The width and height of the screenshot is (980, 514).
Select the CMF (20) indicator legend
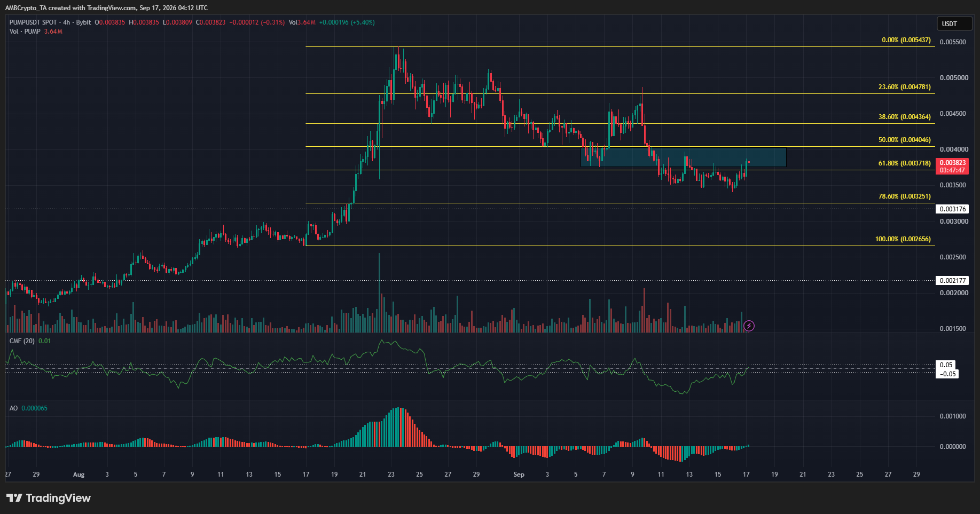pos(22,341)
